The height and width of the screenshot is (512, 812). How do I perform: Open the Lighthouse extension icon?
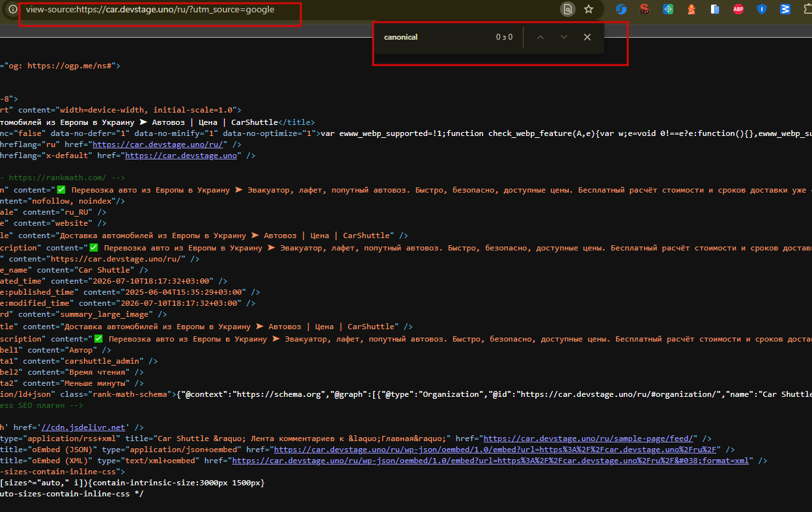click(x=692, y=9)
